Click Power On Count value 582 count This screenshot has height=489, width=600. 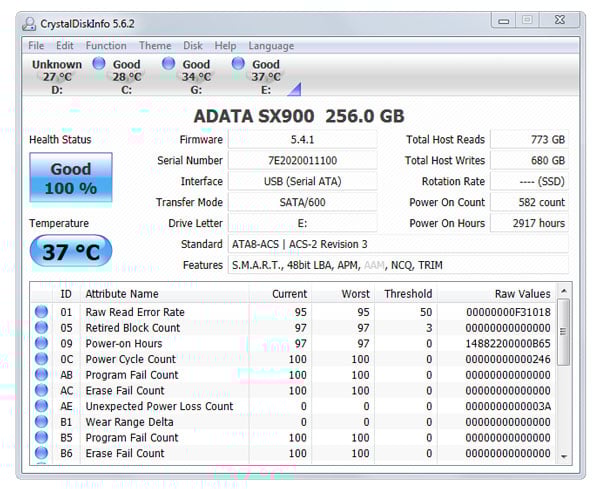pos(529,202)
